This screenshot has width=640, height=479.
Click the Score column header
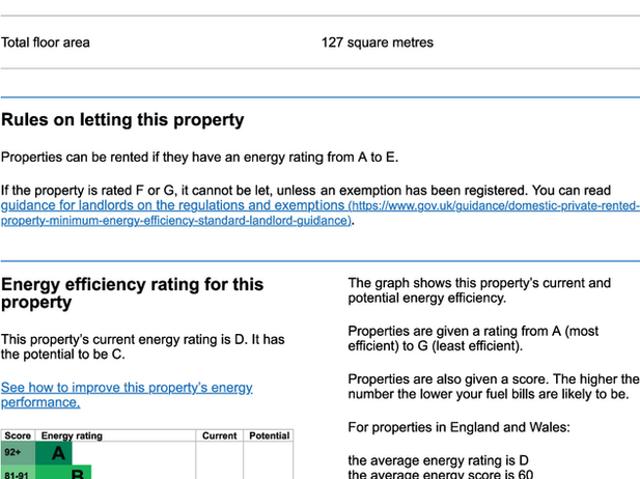pyautogui.click(x=18, y=436)
